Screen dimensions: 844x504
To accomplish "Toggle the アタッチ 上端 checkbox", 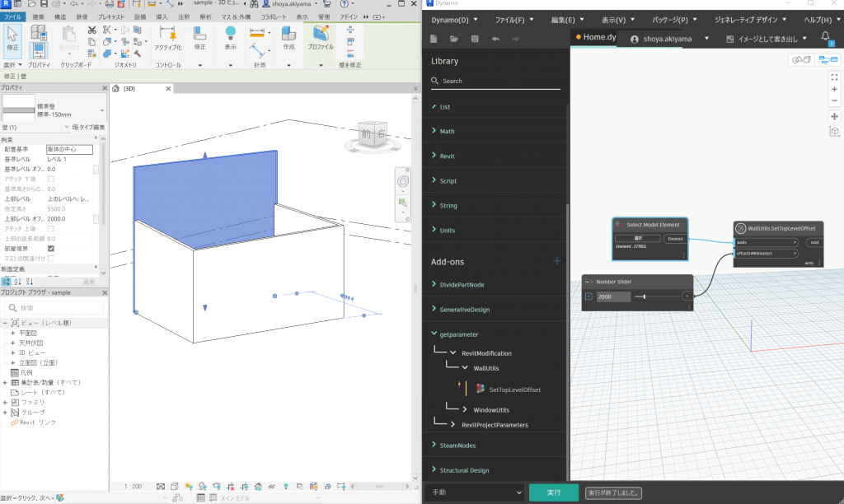I will point(51,228).
